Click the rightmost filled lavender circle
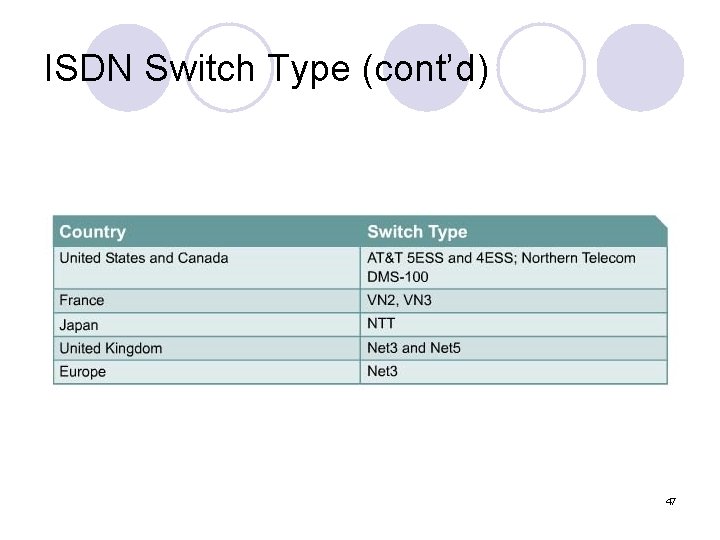This screenshot has width=720, height=540. [x=641, y=67]
